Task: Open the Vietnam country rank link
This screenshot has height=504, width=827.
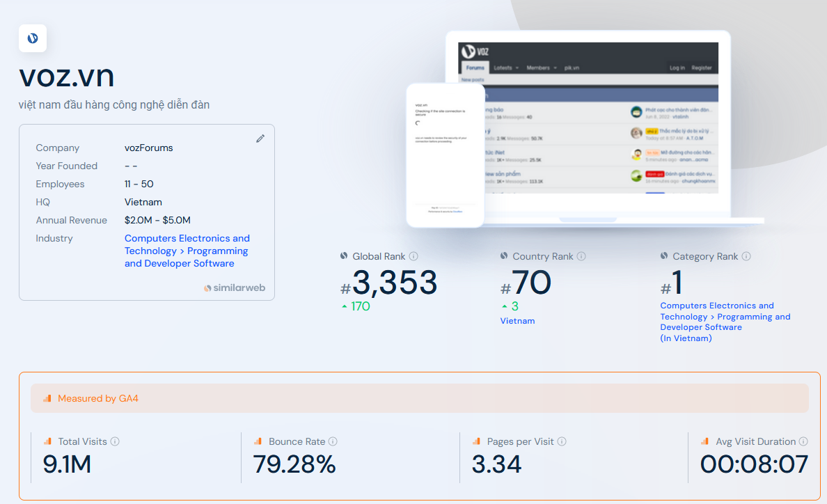Action: 517,321
